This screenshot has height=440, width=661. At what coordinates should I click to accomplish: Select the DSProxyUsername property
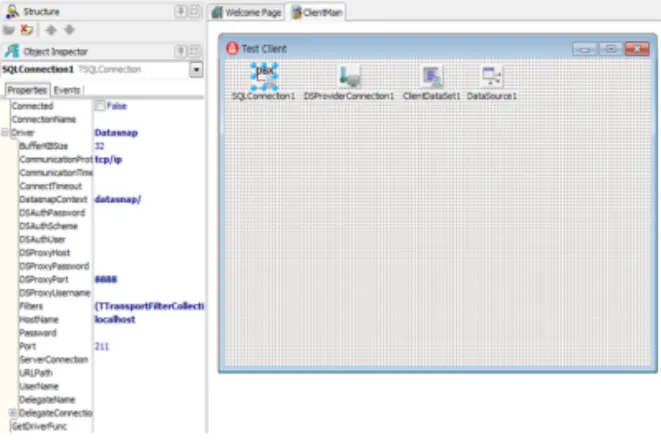coord(55,293)
